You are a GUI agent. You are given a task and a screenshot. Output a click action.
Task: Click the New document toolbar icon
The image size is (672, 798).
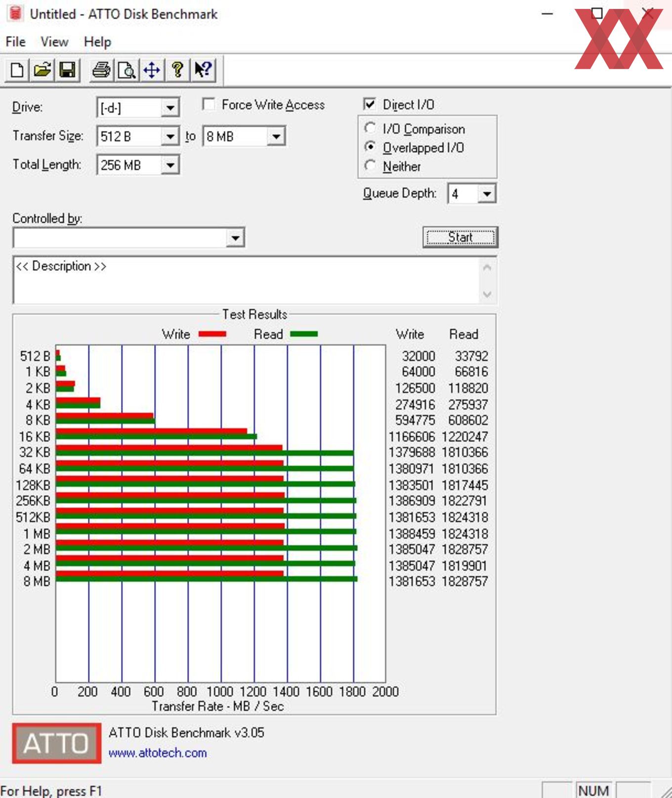(x=17, y=70)
